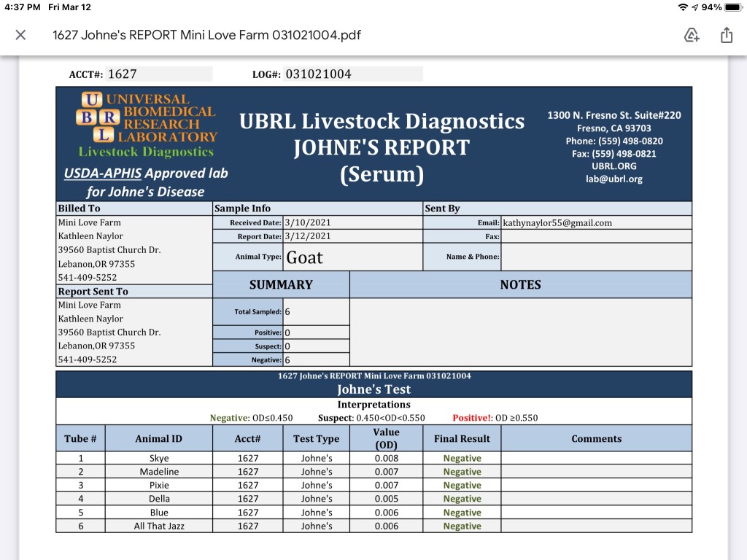Select the Skye animal row name

click(x=158, y=459)
